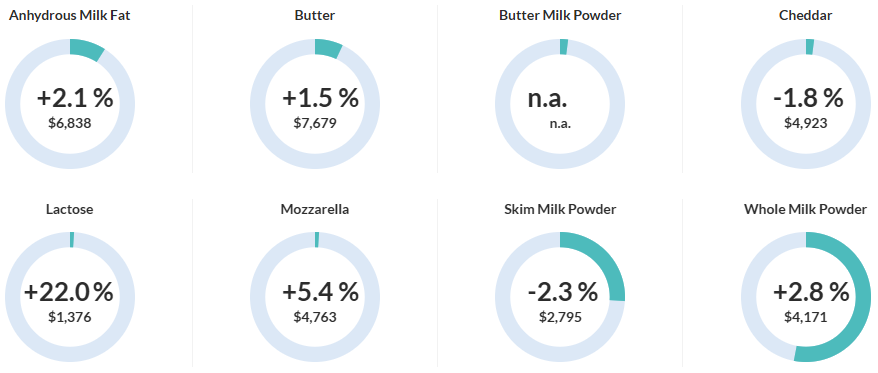Click the teal segment of Anhydrous Milk Fat donut
Image resolution: width=878 pixels, height=373 pixels.
pyautogui.click(x=86, y=49)
